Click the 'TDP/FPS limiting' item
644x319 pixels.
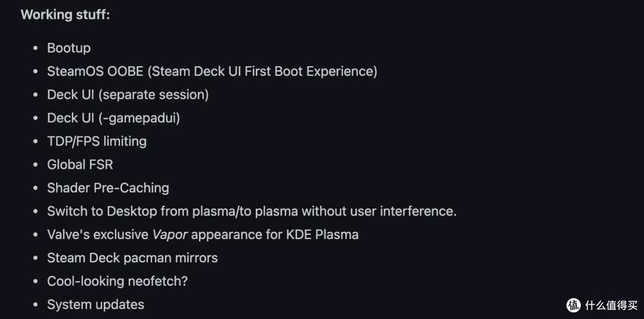tap(97, 141)
